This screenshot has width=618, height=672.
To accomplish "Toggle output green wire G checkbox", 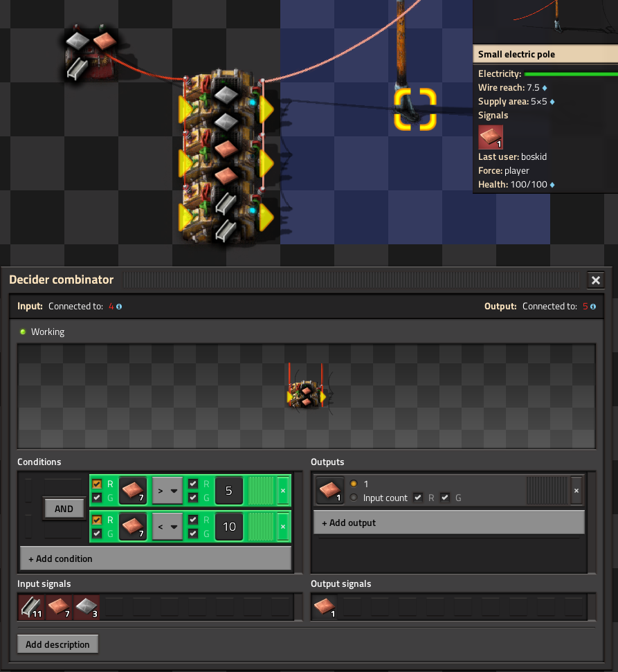I will click(x=444, y=498).
